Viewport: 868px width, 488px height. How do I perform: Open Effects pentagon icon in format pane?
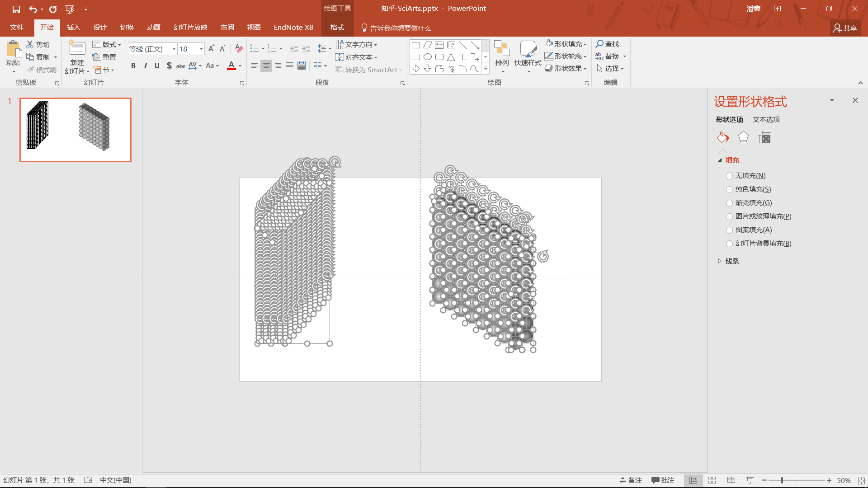coord(743,137)
